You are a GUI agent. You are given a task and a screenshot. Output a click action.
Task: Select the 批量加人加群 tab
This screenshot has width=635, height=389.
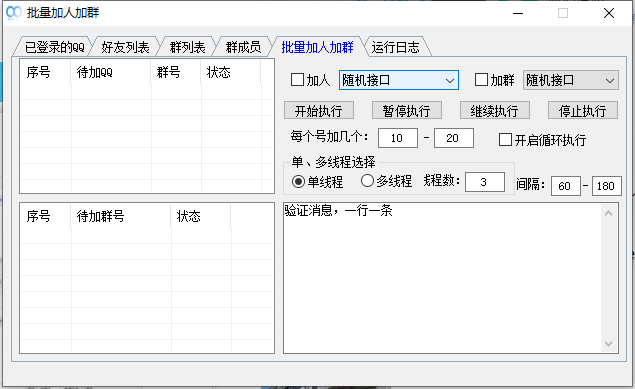coord(317,47)
